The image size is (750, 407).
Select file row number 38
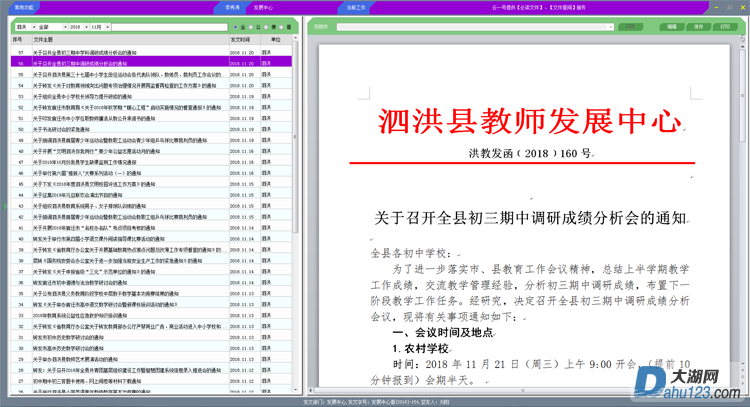[151, 261]
